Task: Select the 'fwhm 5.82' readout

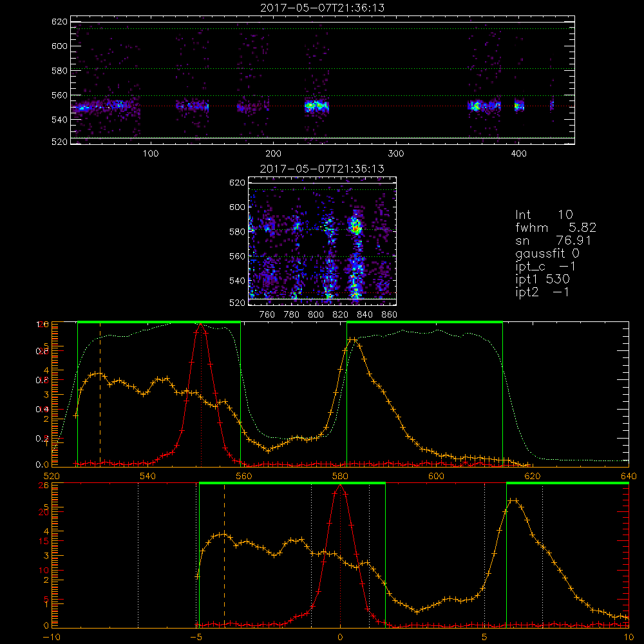Action: pyautogui.click(x=556, y=227)
